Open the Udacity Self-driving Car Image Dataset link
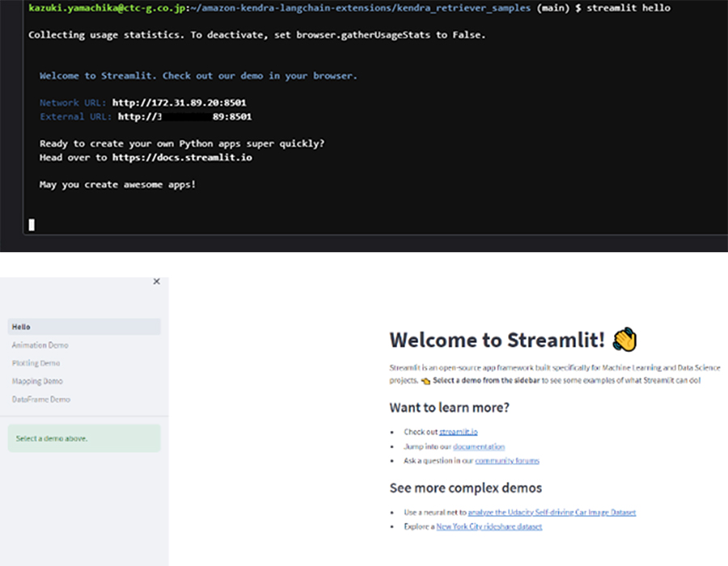This screenshot has width=728, height=566. click(552, 512)
